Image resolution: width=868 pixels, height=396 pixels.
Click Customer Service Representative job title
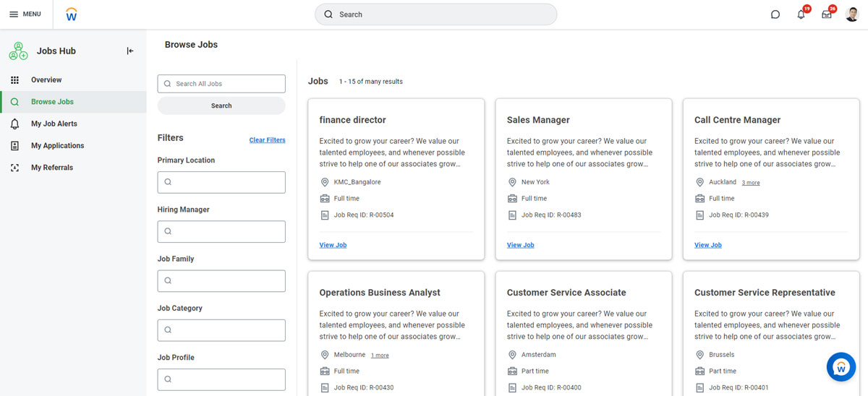[x=765, y=293]
